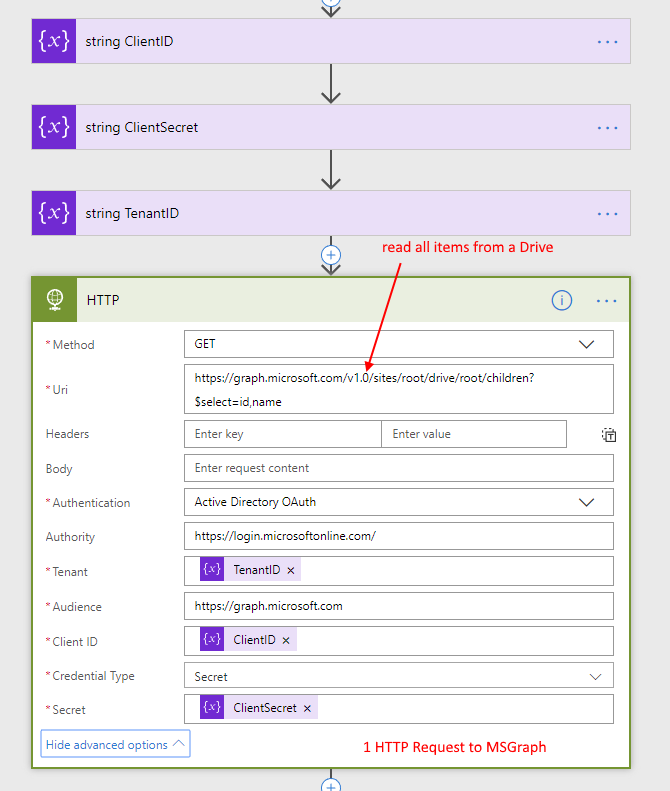
Task: Open the string TenantID step options menu
Action: 607,213
